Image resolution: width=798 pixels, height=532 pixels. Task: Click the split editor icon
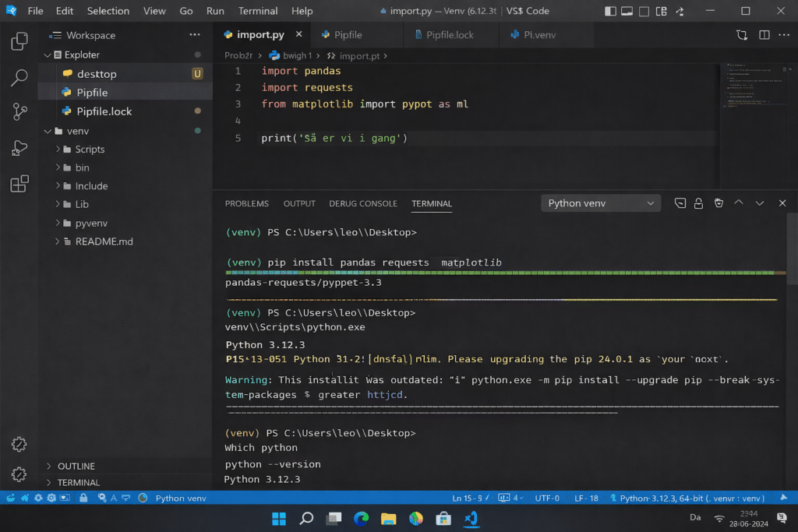pos(763,34)
